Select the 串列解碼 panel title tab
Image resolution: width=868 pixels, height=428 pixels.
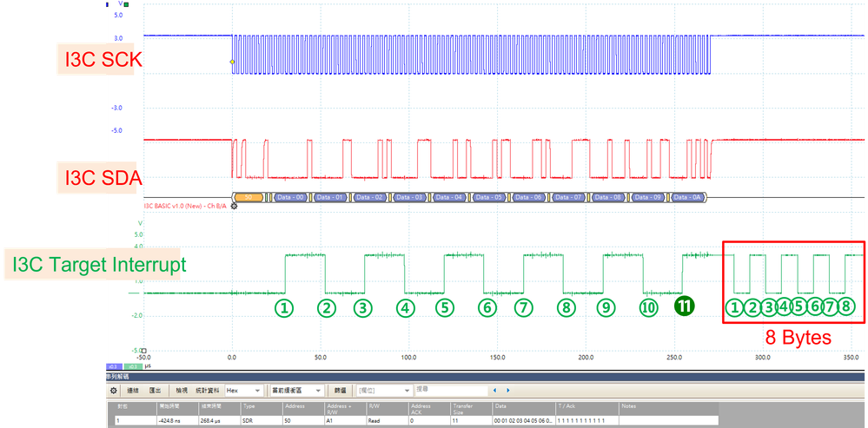(116, 377)
